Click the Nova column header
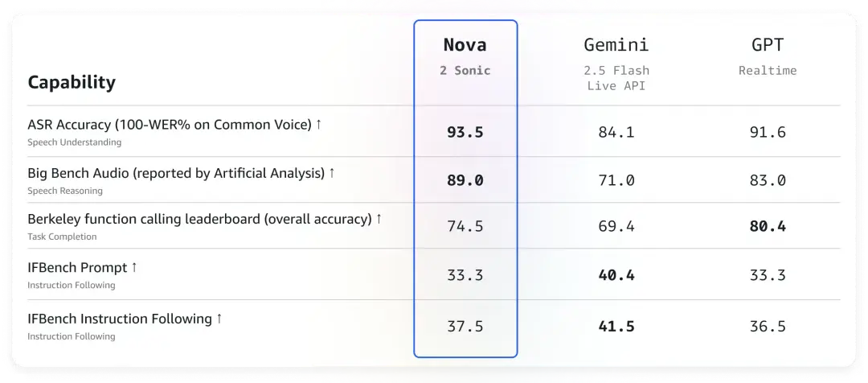The image size is (868, 383). (465, 44)
